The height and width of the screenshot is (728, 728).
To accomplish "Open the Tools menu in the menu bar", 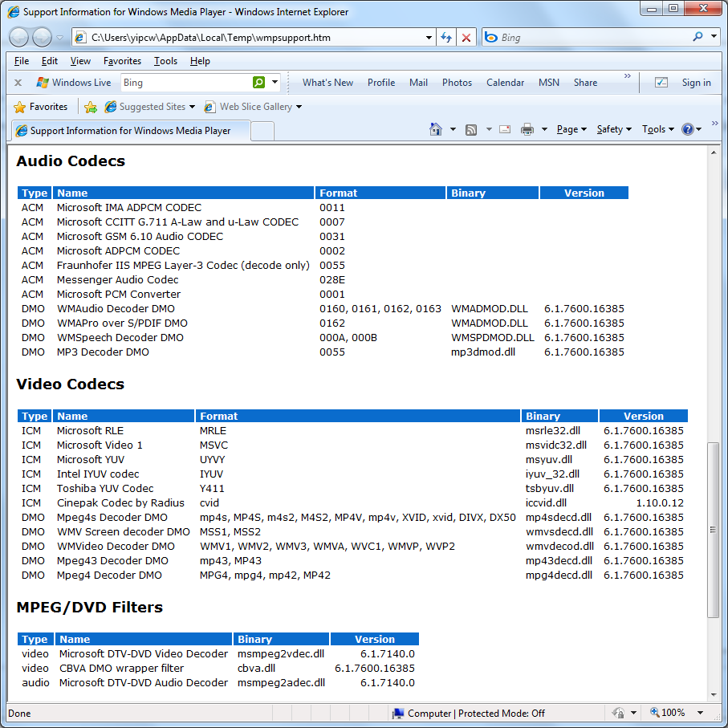I will tap(165, 61).
